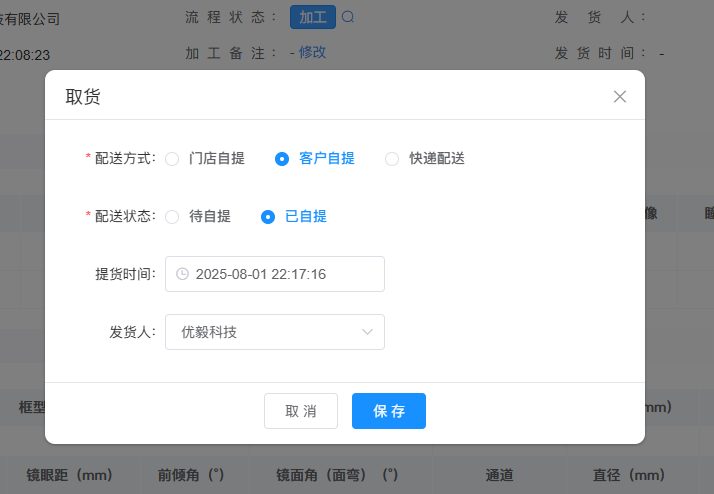This screenshot has height=494, width=714.
Task: Click the clock icon in 提货时间 field
Action: [182, 274]
